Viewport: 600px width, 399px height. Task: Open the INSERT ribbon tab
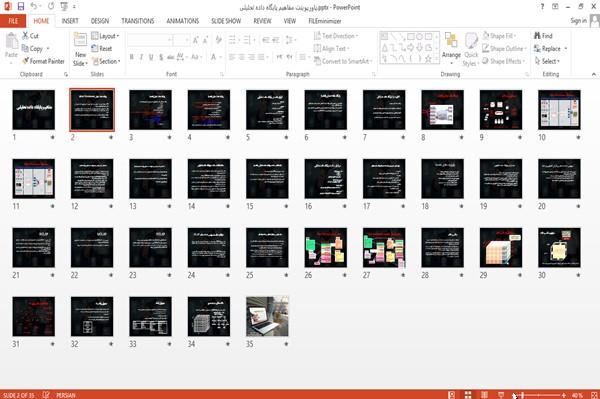(x=70, y=21)
